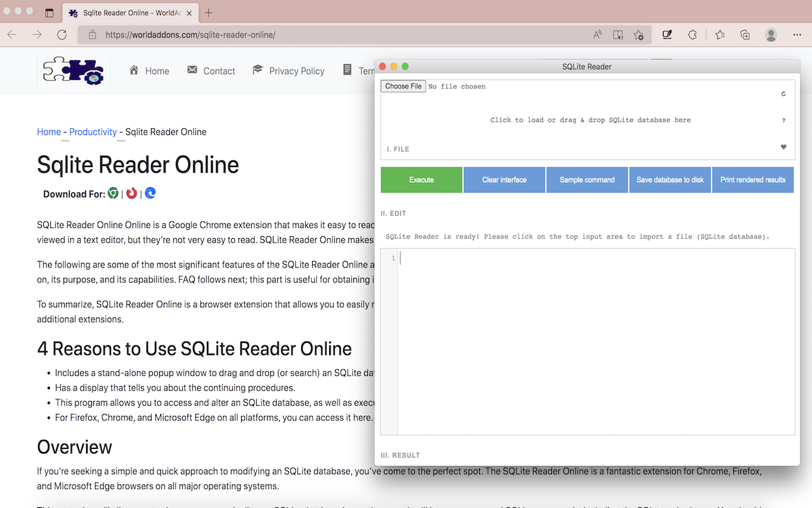This screenshot has width=812, height=508.
Task: Click Sample command button
Action: (587, 180)
